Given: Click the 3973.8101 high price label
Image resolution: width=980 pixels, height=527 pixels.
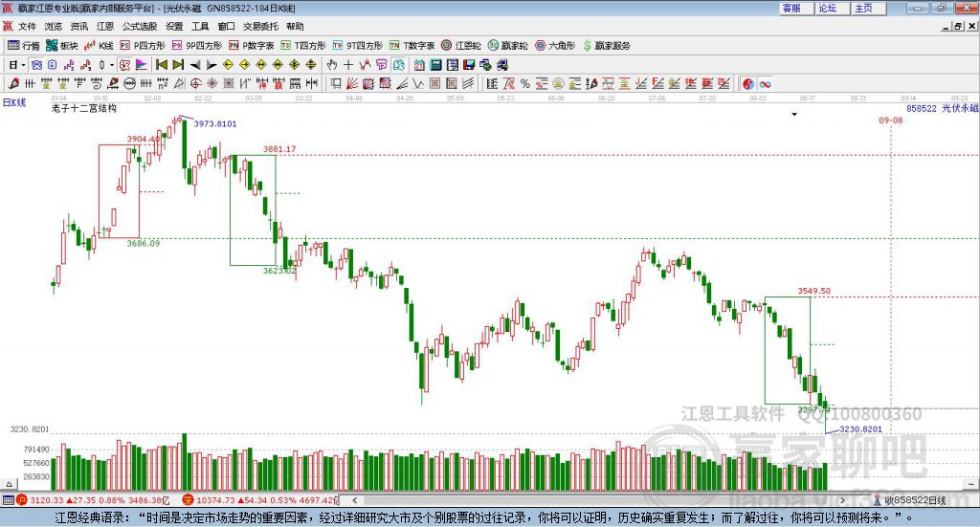Looking at the screenshot, I should (215, 123).
